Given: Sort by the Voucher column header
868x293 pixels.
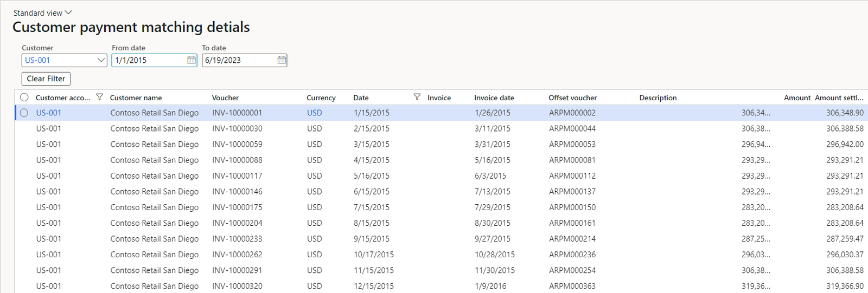Looking at the screenshot, I should (225, 97).
